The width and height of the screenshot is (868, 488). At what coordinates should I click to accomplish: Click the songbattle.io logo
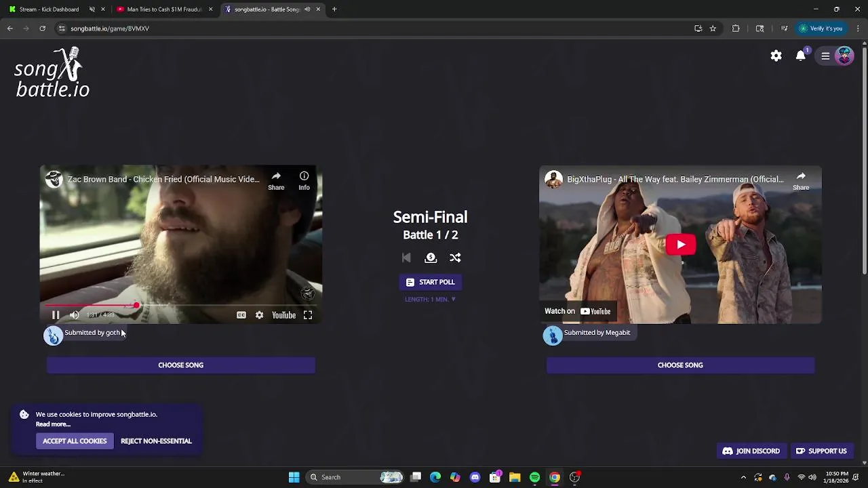(x=52, y=73)
